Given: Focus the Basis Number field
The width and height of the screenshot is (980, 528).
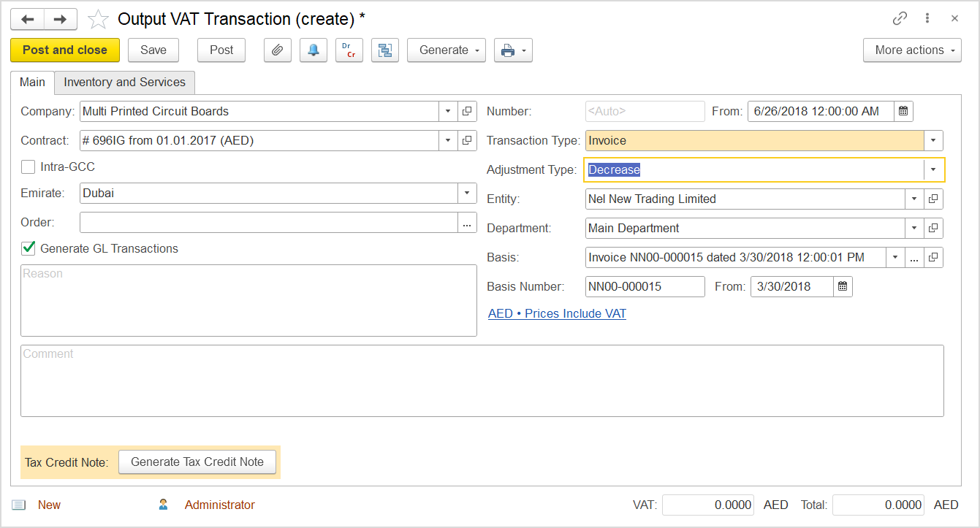Looking at the screenshot, I should click(645, 287).
